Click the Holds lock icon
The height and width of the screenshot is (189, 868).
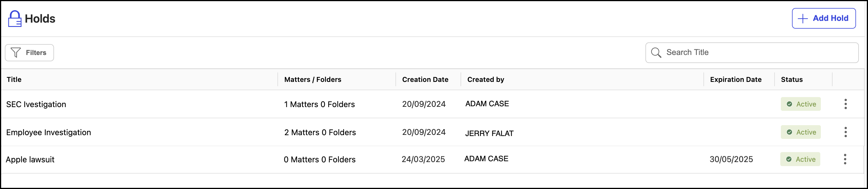[15, 19]
